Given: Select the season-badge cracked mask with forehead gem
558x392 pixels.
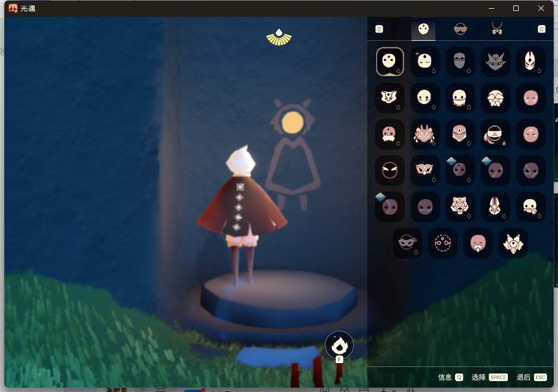Looking at the screenshot, I should coord(460,170).
